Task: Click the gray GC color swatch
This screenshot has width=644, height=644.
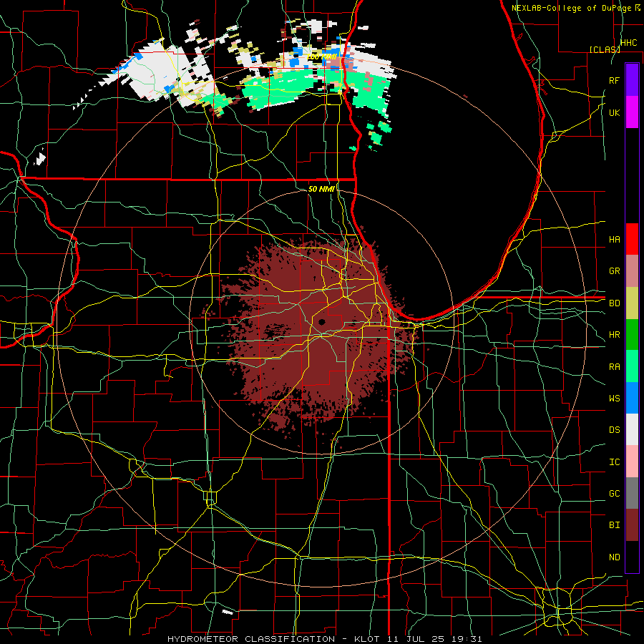Action: 632,493
